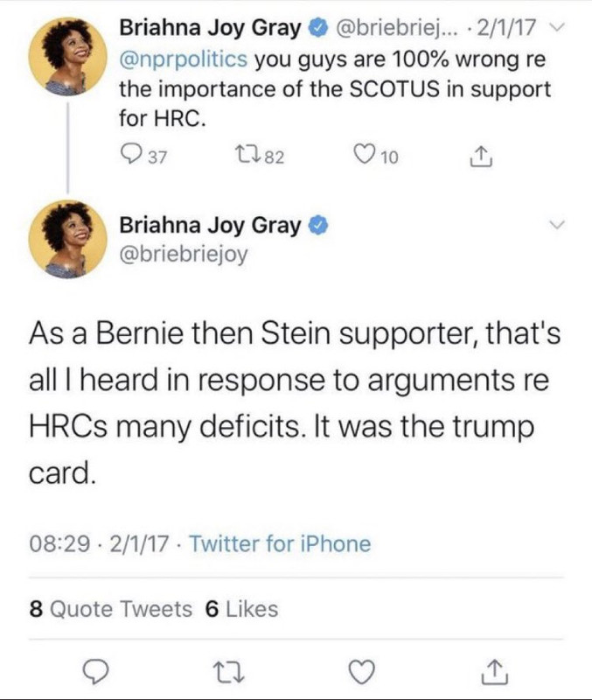Share the main tweet via bottom share icon
The image size is (592, 700).
tap(494, 671)
